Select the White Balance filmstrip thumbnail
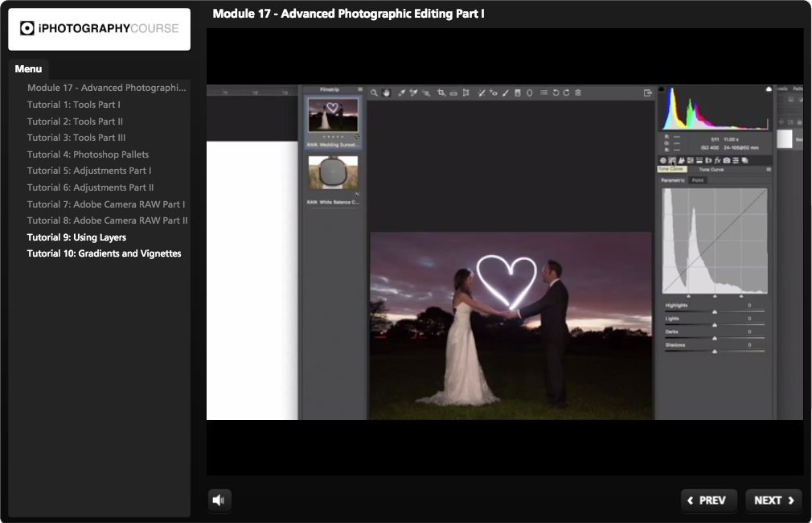 point(333,173)
